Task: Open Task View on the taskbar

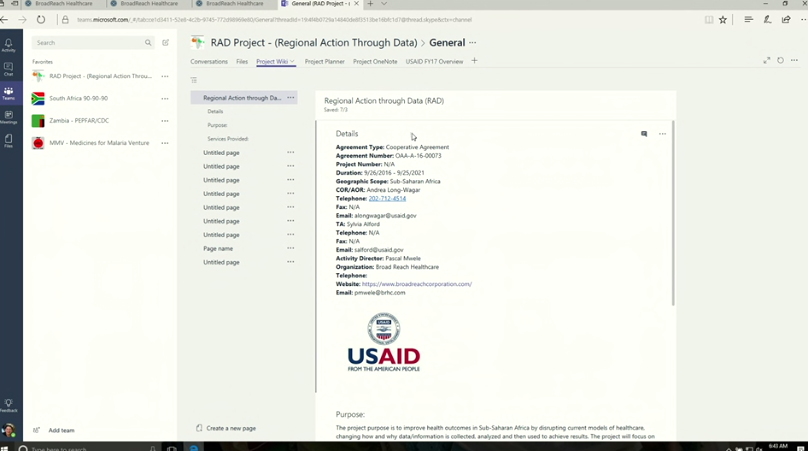Action: pos(172,447)
